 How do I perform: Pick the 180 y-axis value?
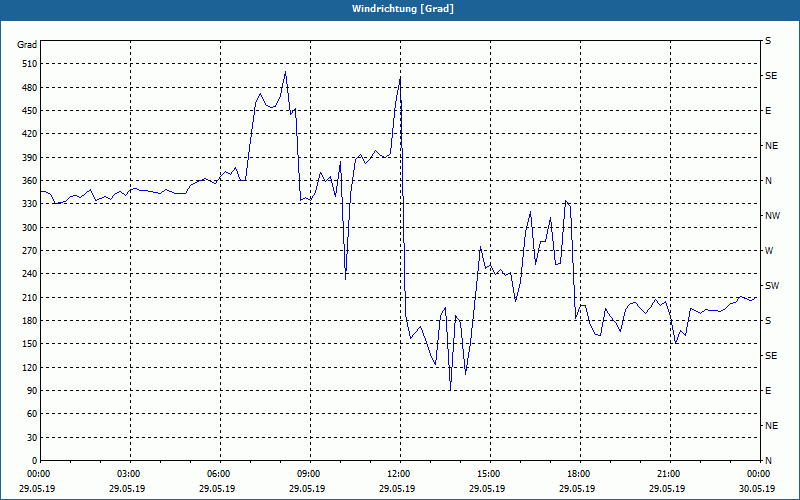click(x=30, y=321)
